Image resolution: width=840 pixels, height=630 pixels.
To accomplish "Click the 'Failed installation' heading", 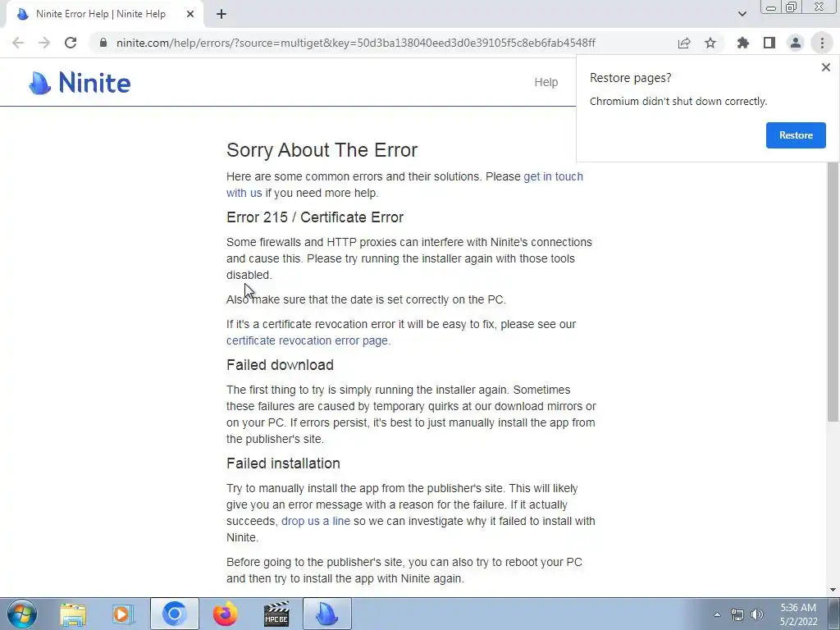I will click(x=283, y=463).
